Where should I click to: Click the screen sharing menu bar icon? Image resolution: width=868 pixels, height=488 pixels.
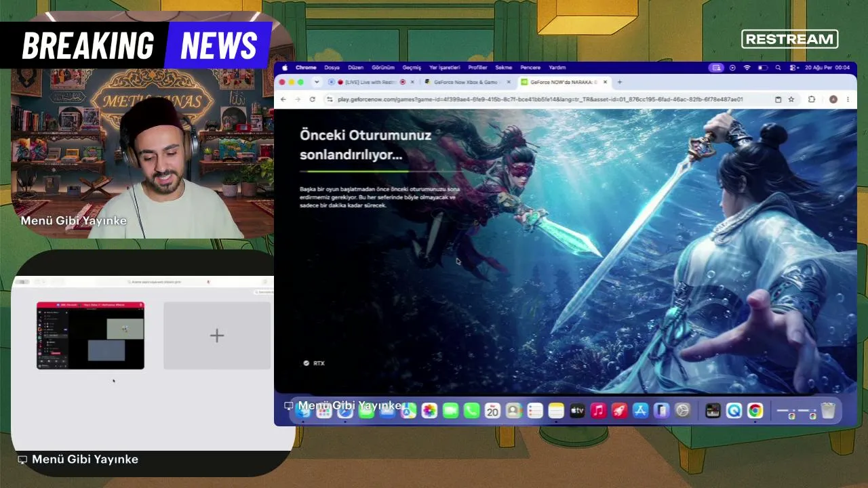[716, 68]
